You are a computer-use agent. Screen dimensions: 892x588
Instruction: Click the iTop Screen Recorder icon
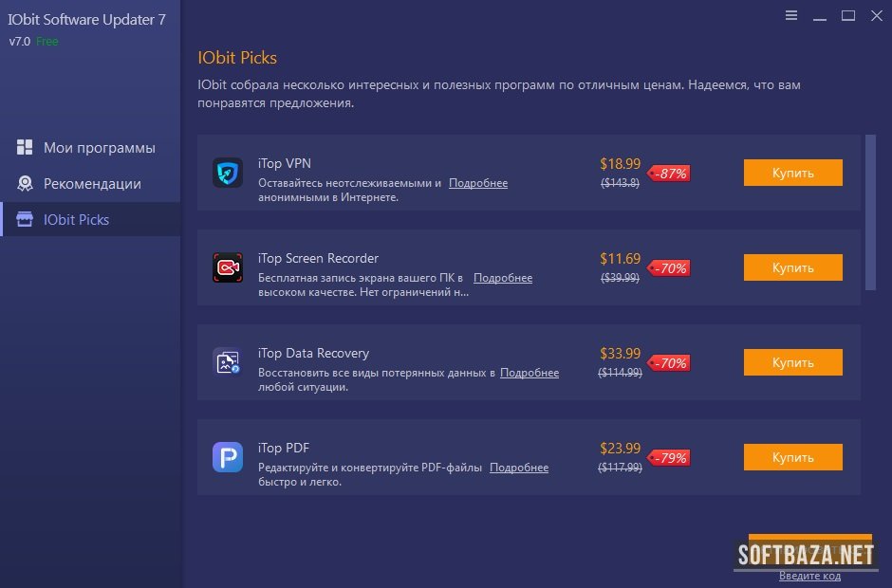click(228, 267)
